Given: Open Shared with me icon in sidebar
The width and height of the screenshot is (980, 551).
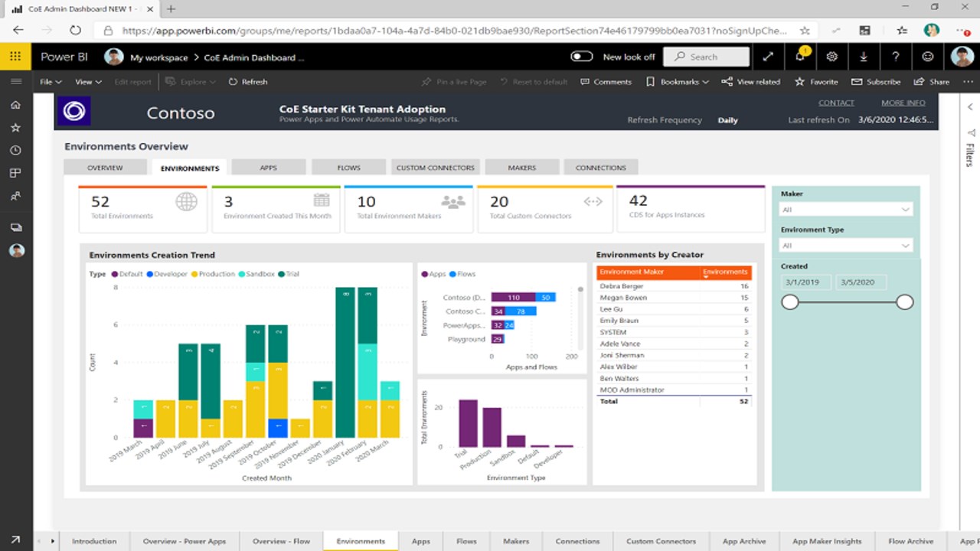Looking at the screenshot, I should [15, 197].
